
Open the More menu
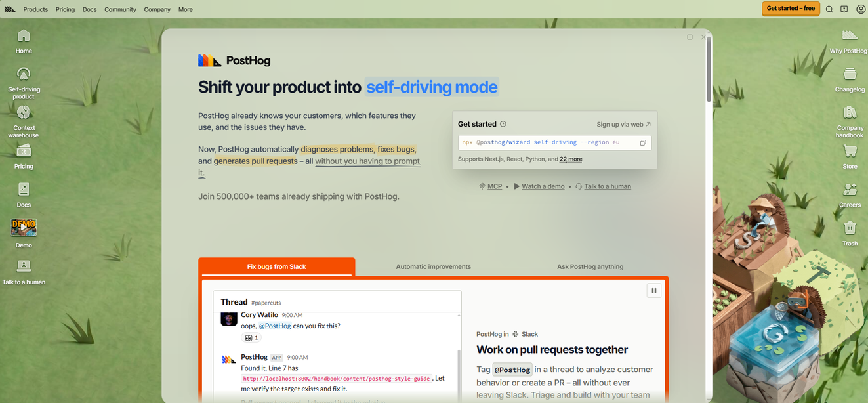186,9
